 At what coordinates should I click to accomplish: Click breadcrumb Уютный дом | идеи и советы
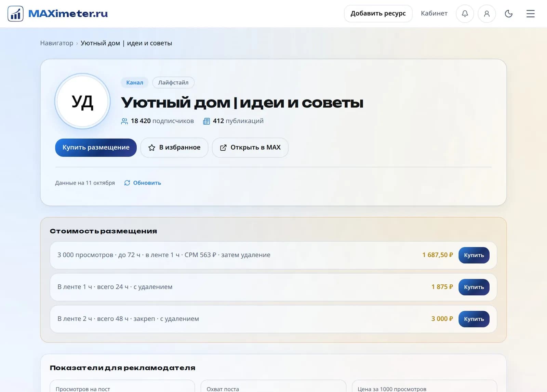point(126,43)
